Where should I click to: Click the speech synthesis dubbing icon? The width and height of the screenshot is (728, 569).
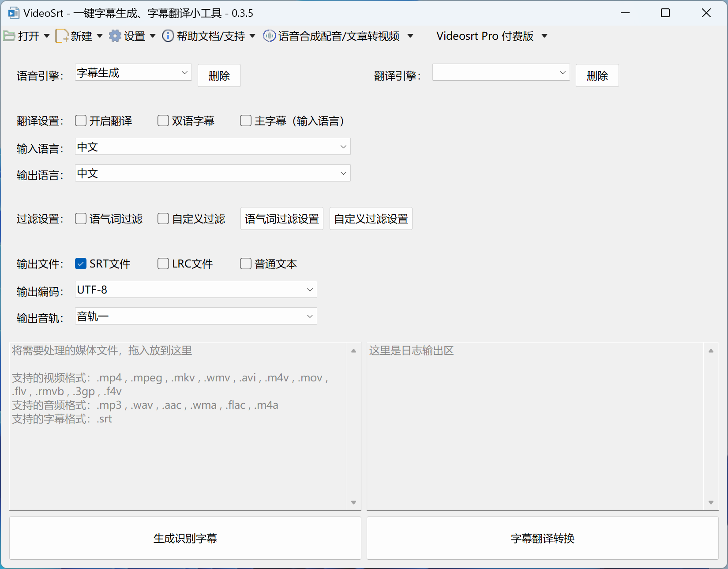pyautogui.click(x=269, y=36)
